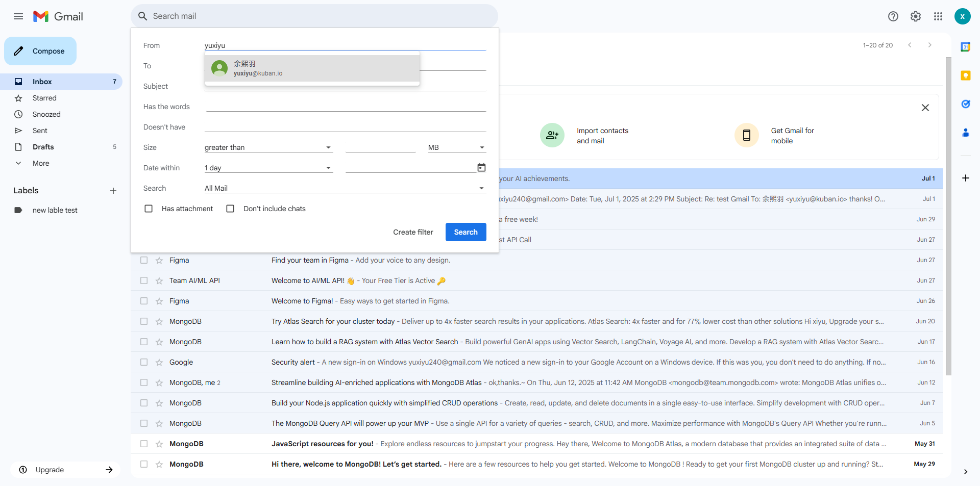Viewport: 980px width, 486px height.
Task: Open the size greater than dropdown
Action: (268, 147)
